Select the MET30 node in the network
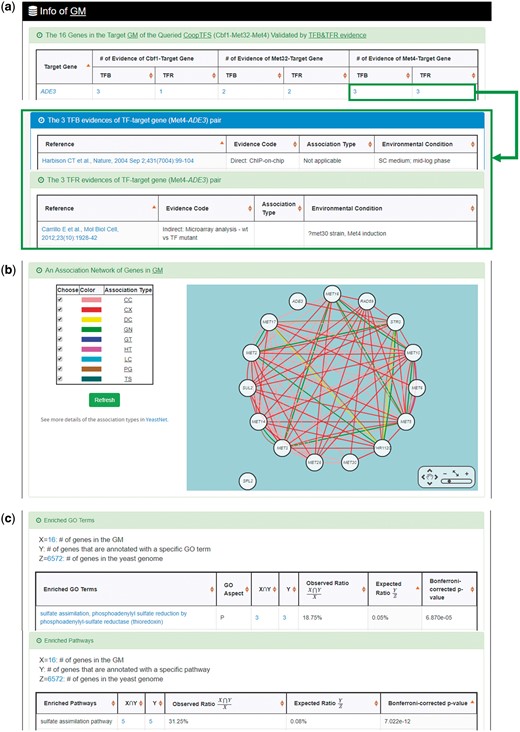The height and width of the screenshot is (732, 520). click(349, 462)
